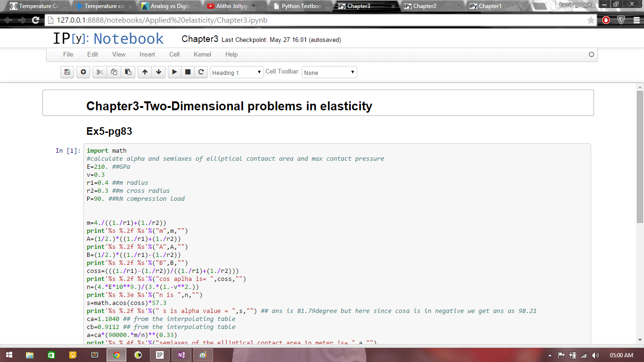Viewport: 644px width, 362px height.
Task: Open the Kernel menu
Action: [x=202, y=54]
